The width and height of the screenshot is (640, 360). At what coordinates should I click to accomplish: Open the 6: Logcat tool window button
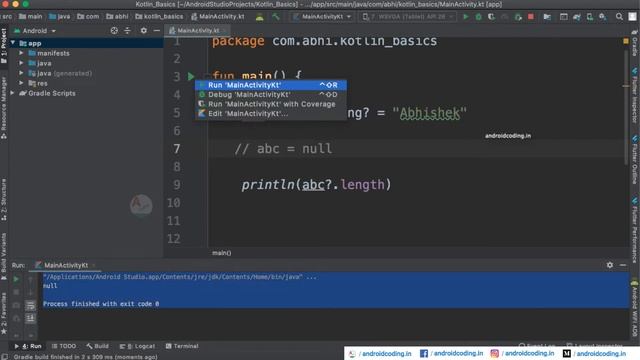(137, 346)
